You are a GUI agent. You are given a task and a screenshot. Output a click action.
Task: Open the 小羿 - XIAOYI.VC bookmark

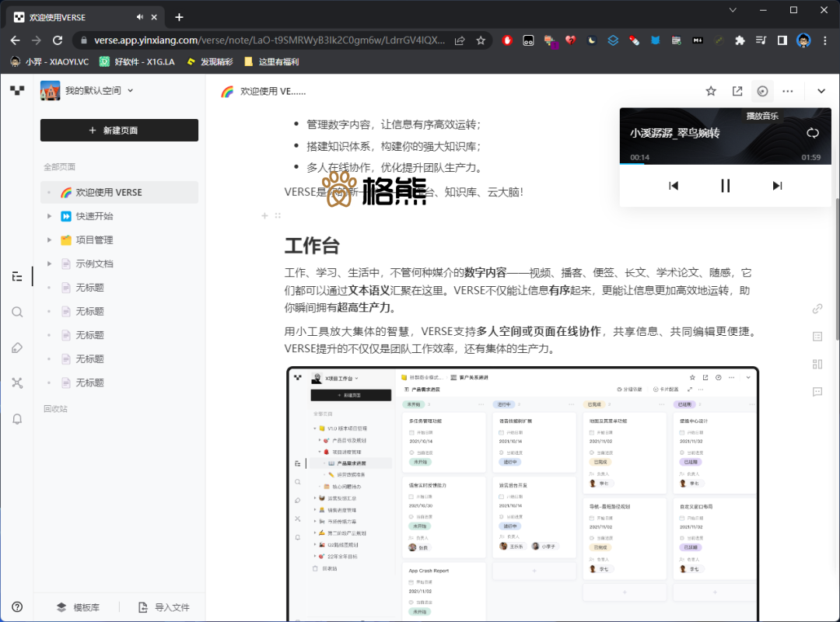(x=49, y=61)
